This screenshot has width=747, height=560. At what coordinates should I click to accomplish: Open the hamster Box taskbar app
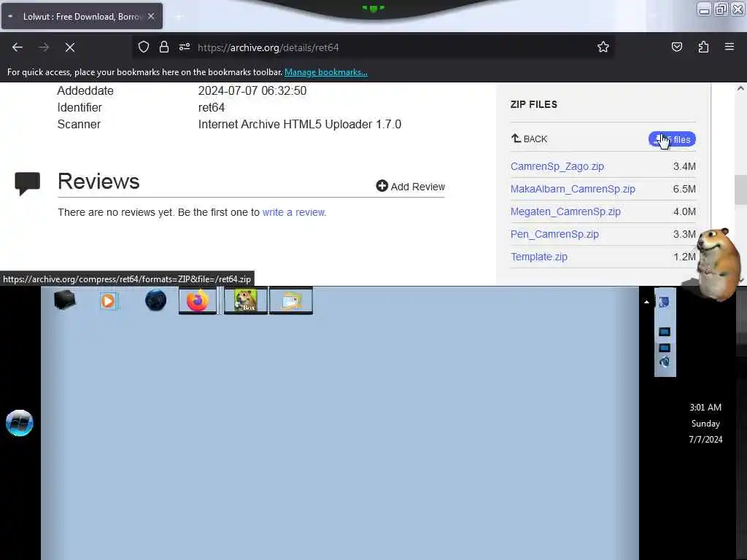click(245, 300)
